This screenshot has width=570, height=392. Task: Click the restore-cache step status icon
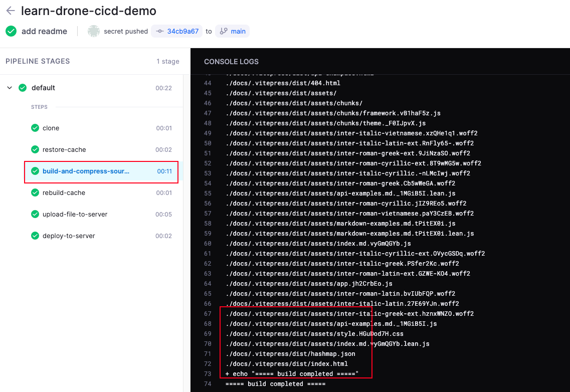(35, 149)
